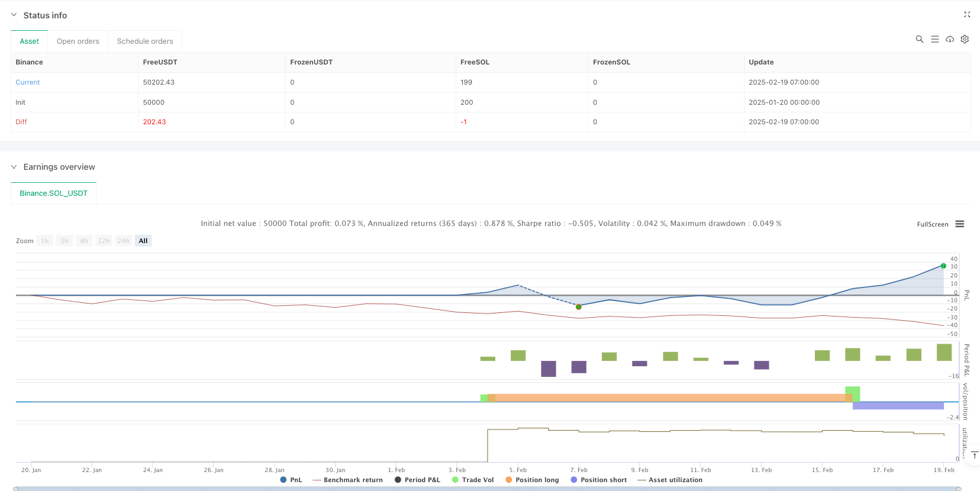The width and height of the screenshot is (980, 491).
Task: Open the list view hamburger icon
Action: [934, 39]
